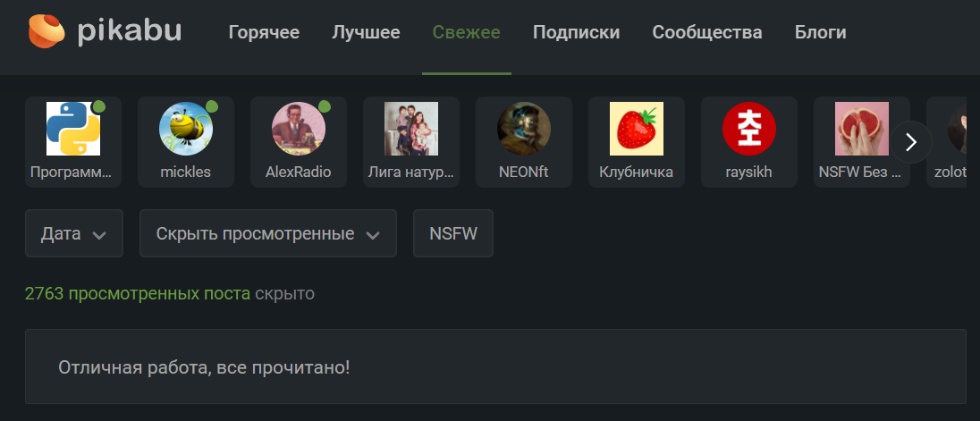Expand the Дата sort dropdown

(73, 233)
